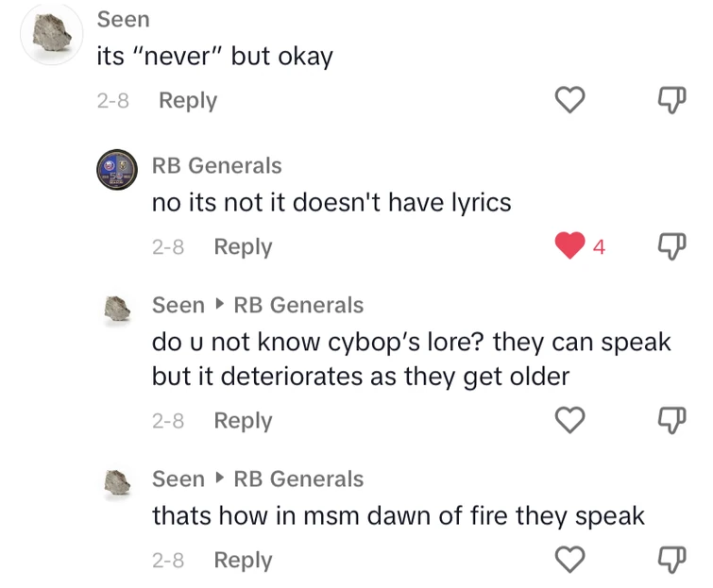Image resolution: width=713 pixels, height=588 pixels.
Task: Like the comment about cybop's lore
Action: [569, 421]
